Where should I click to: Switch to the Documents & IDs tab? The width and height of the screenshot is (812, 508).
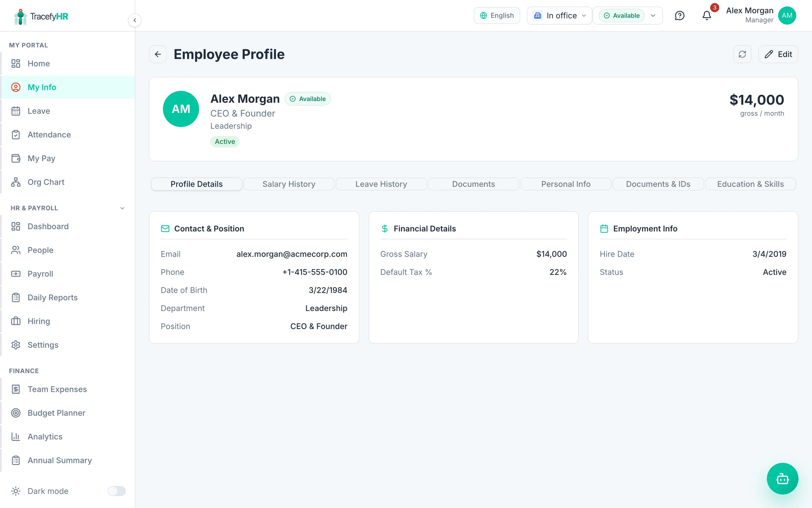click(x=658, y=184)
